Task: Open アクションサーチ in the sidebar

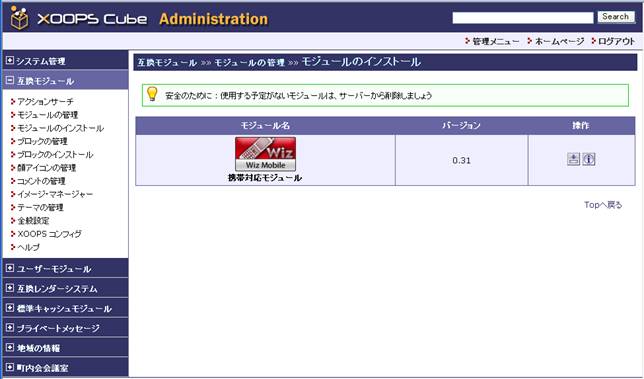Action: (x=45, y=101)
